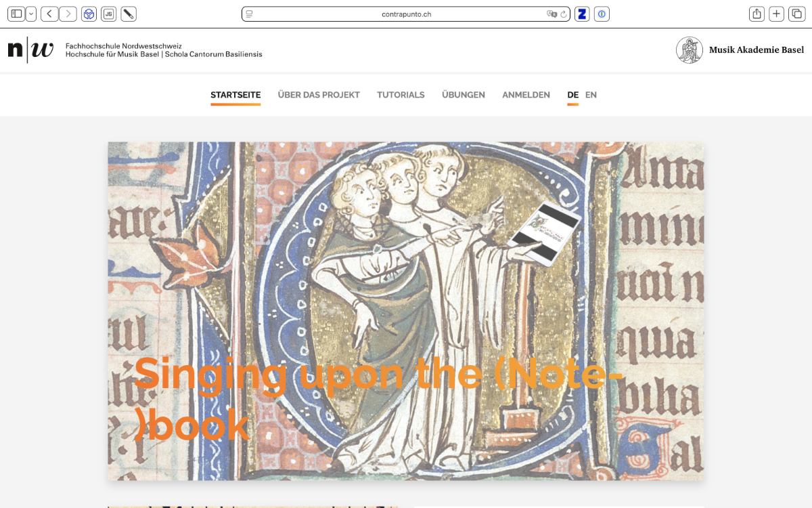Open a new tab with plus button

click(777, 14)
